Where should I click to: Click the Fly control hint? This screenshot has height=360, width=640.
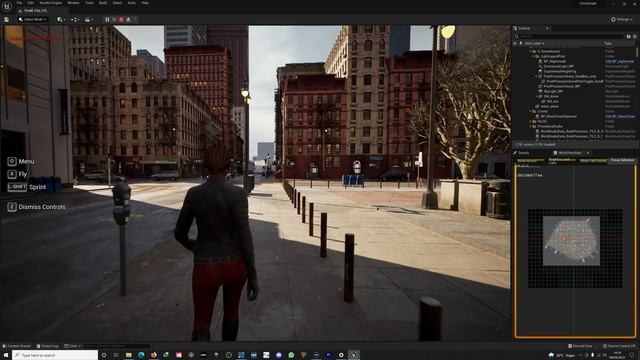coord(17,174)
